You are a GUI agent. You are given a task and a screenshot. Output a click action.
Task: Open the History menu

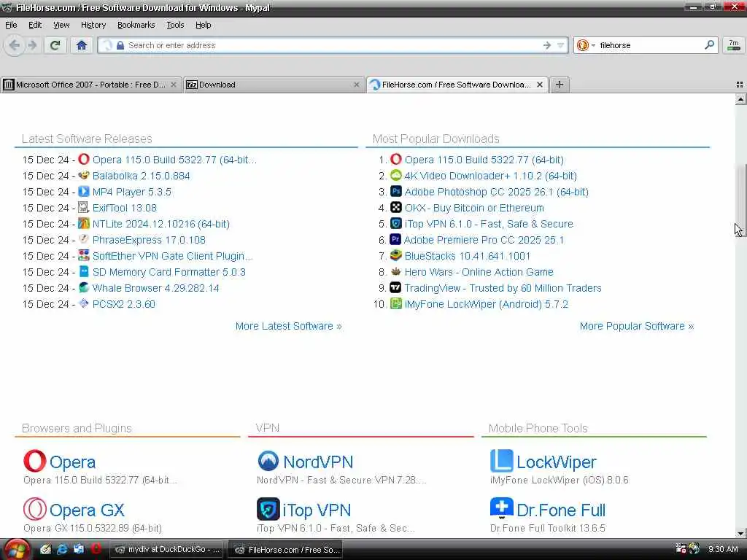tap(93, 25)
